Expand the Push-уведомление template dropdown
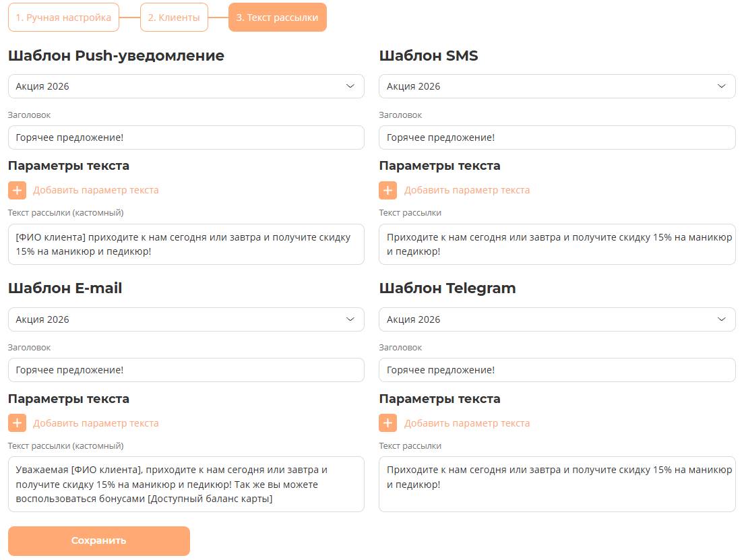The width and height of the screenshot is (746, 560). point(186,86)
